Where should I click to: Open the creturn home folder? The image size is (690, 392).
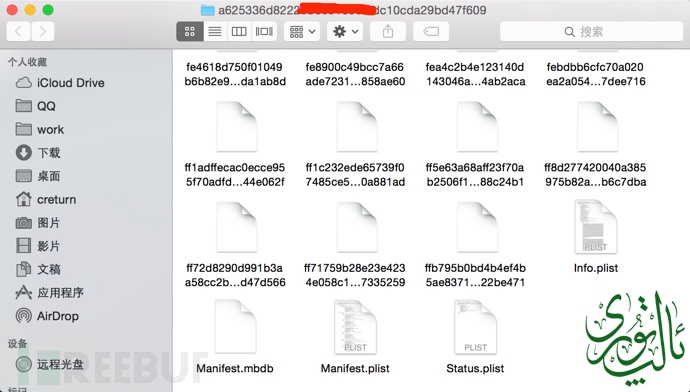(46, 199)
